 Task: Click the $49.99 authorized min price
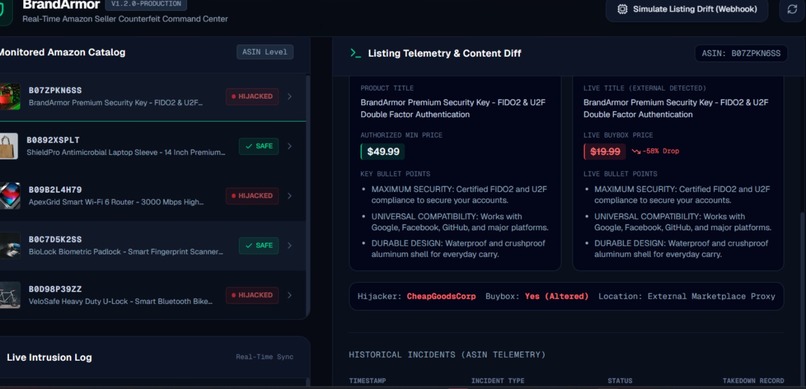(382, 152)
